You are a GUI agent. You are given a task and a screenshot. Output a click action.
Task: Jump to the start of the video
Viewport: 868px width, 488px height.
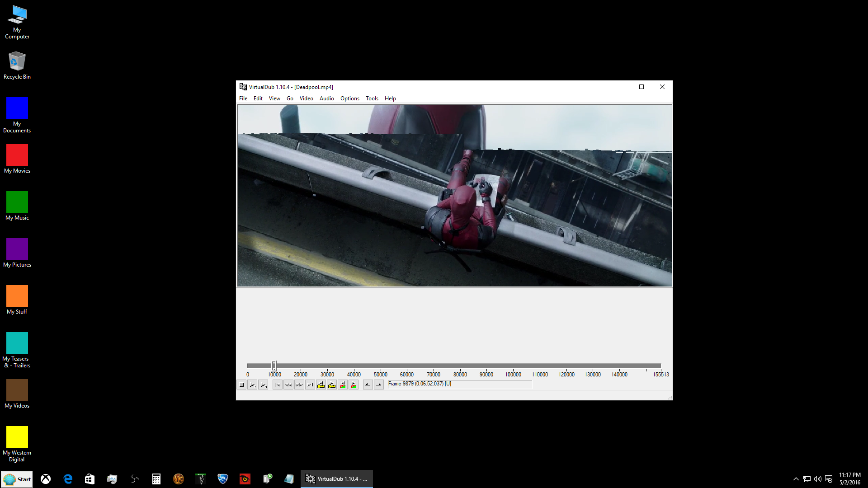(278, 385)
